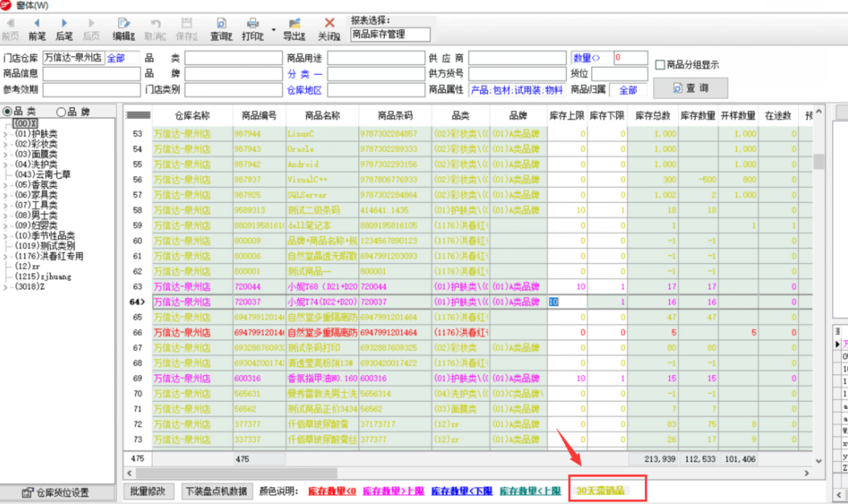Viewport: 848px width, 504px height.
Task: Select (1019)测试类别 in the category tree
Action: (45, 246)
